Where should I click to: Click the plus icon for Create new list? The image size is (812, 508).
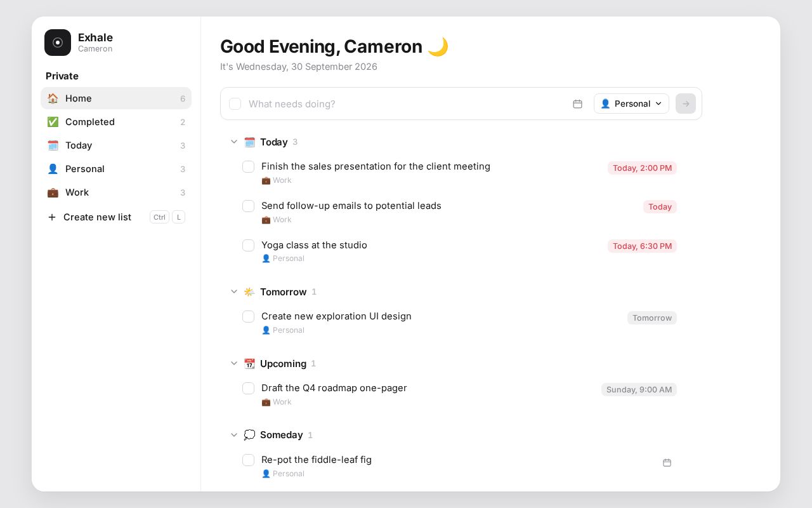pyautogui.click(x=52, y=217)
